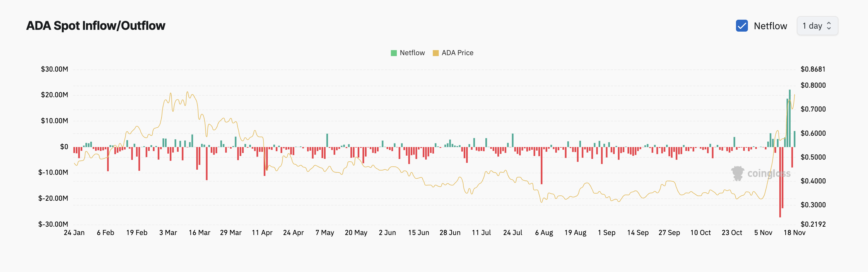The image size is (868, 272).
Task: Uncheck the Netflow checkbox
Action: pyautogui.click(x=742, y=26)
